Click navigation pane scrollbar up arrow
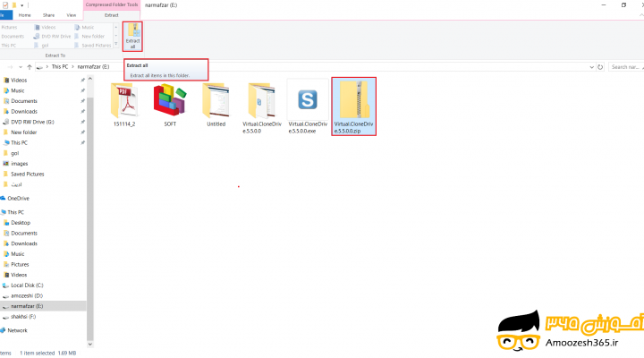 (x=90, y=78)
